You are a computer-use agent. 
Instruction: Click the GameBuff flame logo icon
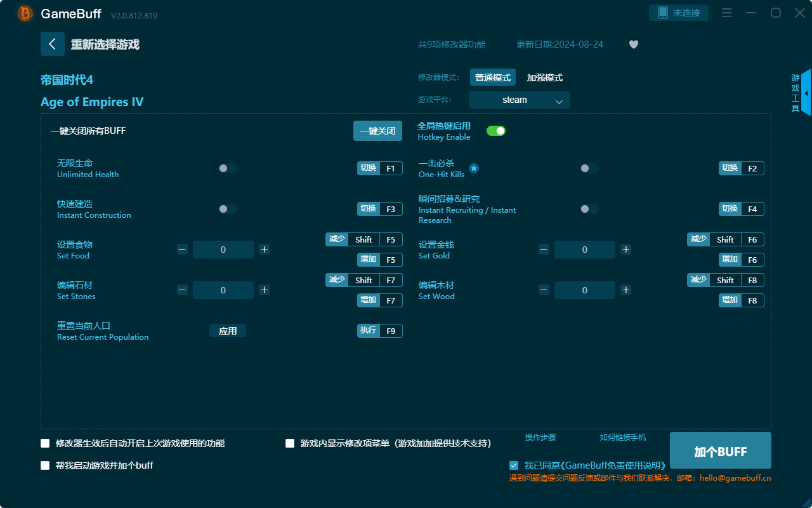(24, 13)
